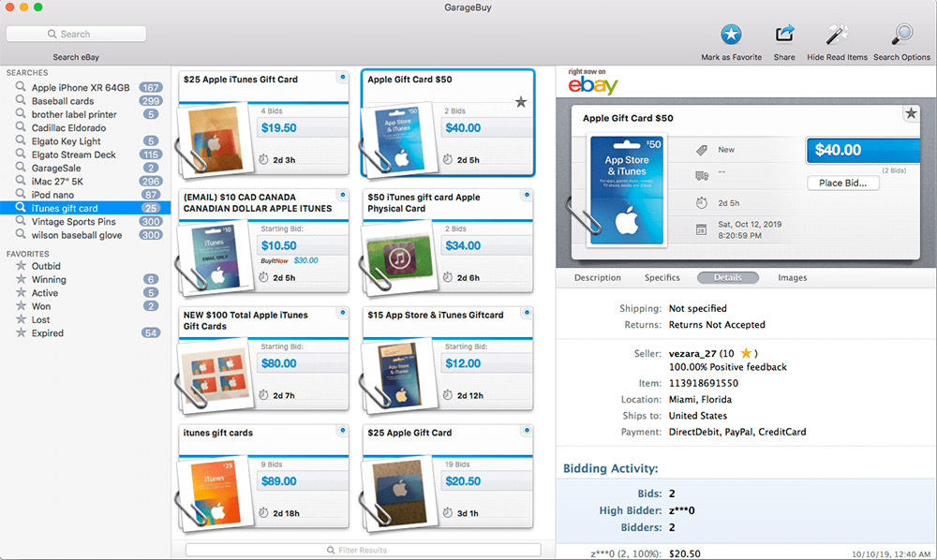Click the $12.00 starting bid price
The height and width of the screenshot is (560, 937).
(463, 363)
